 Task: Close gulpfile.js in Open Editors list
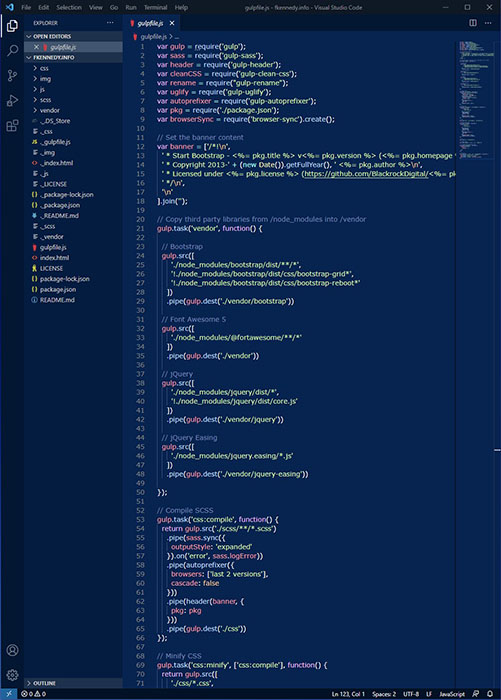36,47
